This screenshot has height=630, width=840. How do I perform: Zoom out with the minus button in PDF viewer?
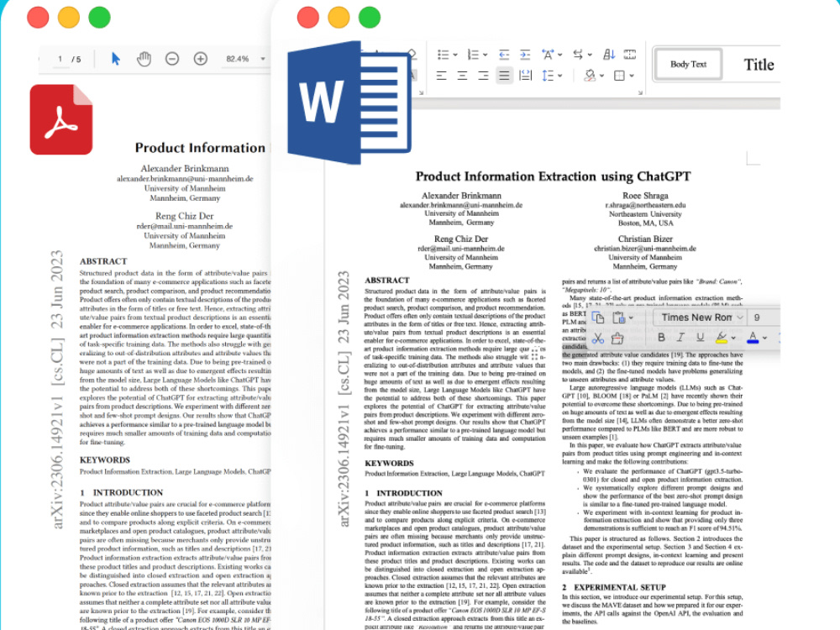pyautogui.click(x=172, y=59)
